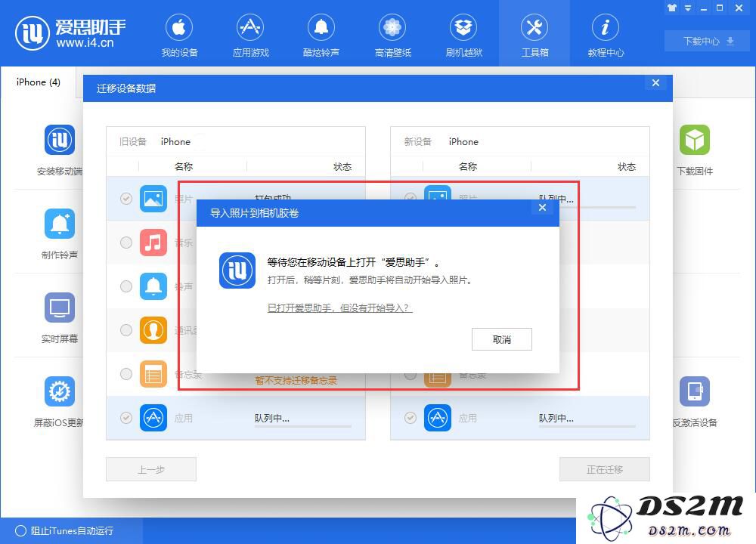
Task: Click the new device App Store icon
Action: (438, 418)
